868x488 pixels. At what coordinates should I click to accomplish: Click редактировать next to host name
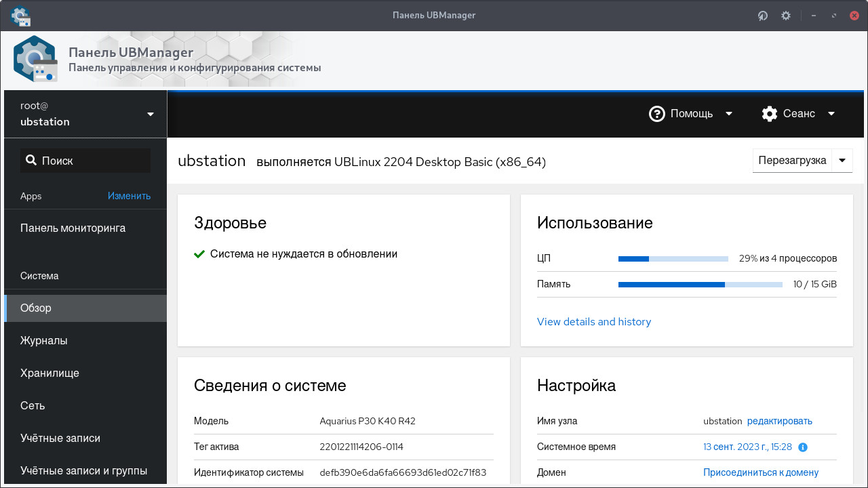coord(780,421)
